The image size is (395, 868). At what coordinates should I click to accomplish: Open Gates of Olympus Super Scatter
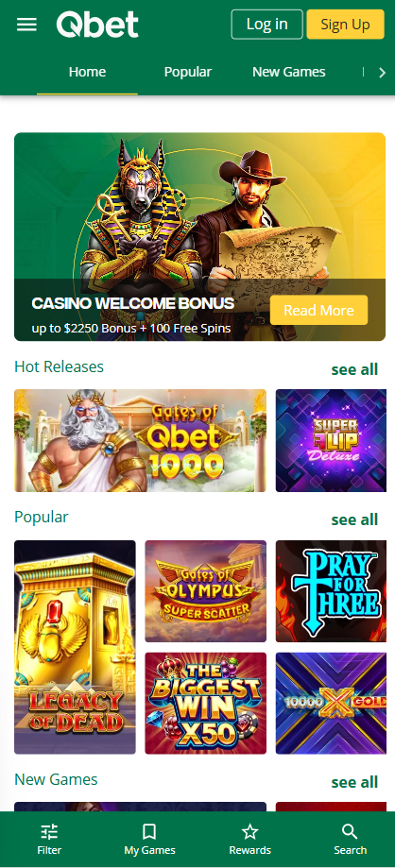click(x=206, y=591)
